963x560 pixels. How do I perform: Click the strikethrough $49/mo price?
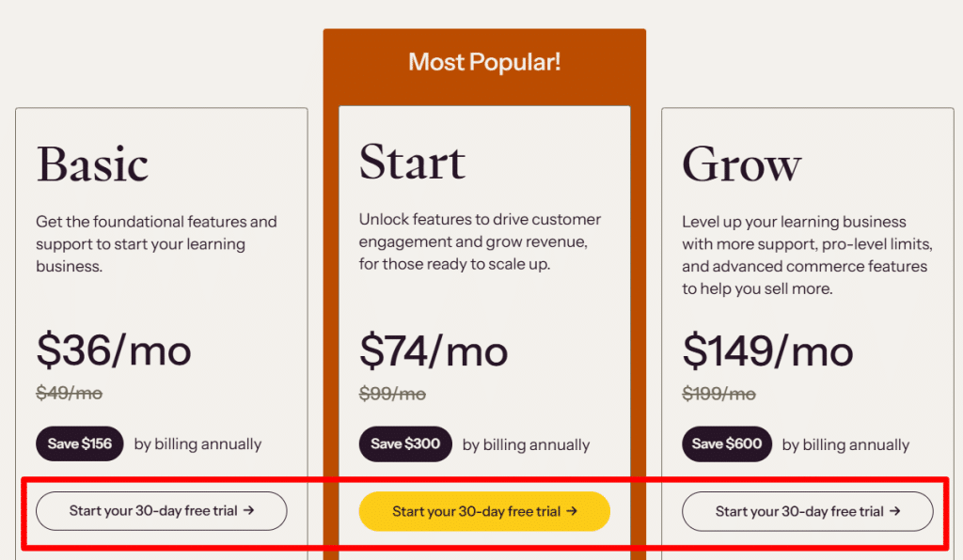[x=68, y=393]
